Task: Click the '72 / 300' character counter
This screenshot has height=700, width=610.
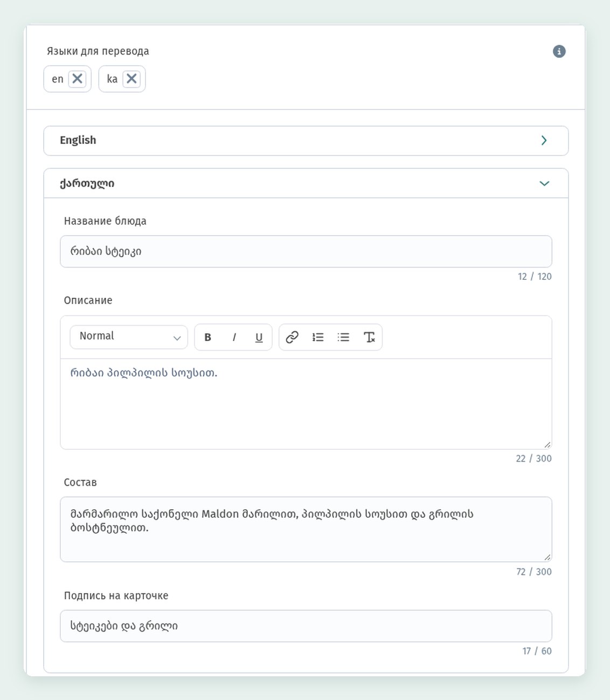Action: pos(533,572)
